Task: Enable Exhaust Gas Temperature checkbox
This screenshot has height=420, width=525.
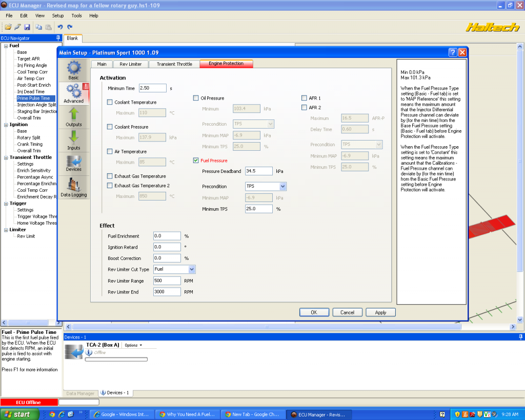Action: pyautogui.click(x=110, y=176)
